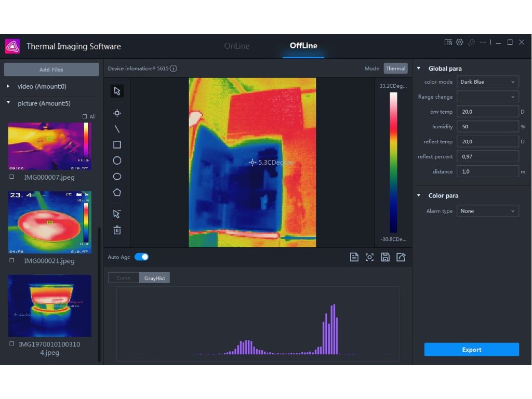
Task: Select the circle region tool
Action: point(117,161)
